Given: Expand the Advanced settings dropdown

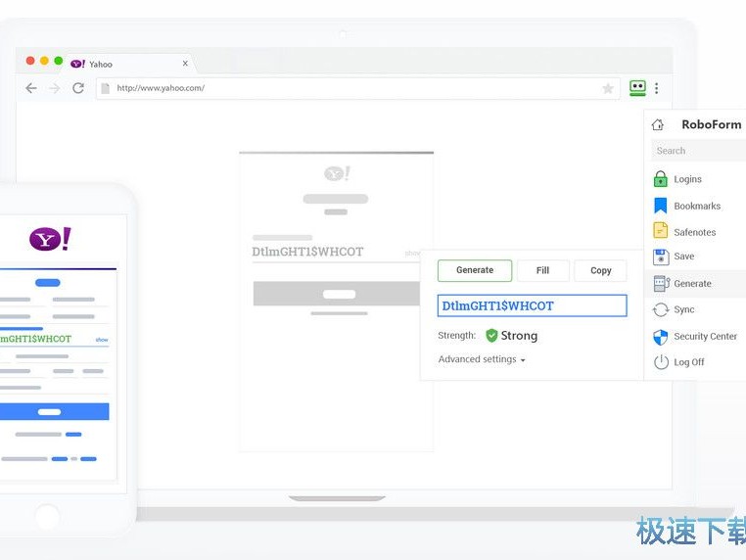Looking at the screenshot, I should 482,359.
